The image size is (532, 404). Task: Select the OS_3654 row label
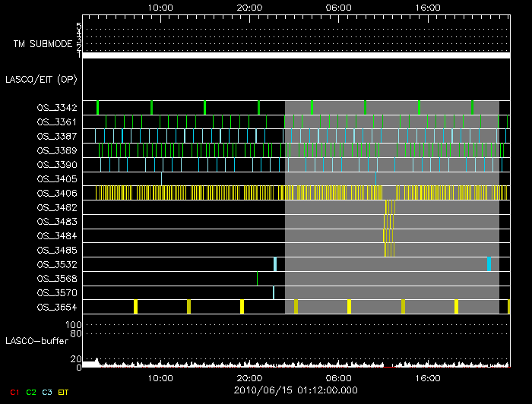coord(57,307)
